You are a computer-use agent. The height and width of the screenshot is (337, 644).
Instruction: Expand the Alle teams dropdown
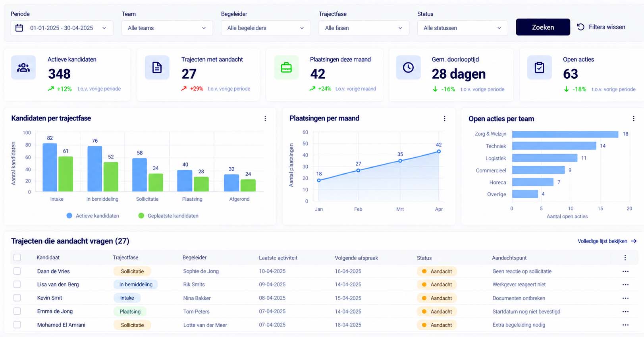point(167,28)
